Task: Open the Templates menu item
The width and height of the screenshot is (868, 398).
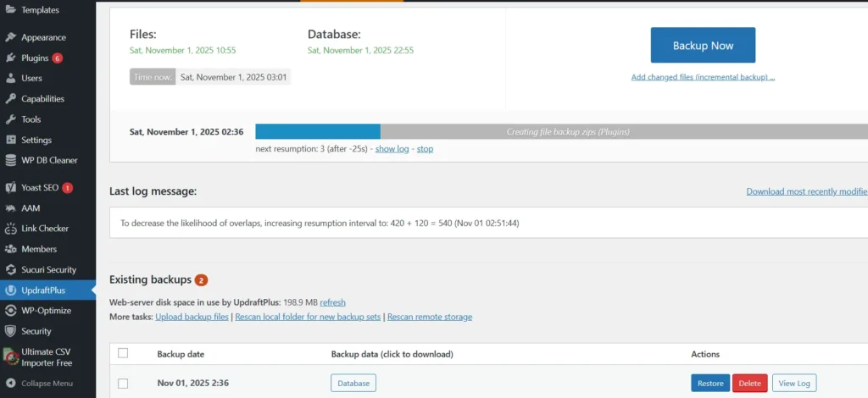Action: pos(40,10)
